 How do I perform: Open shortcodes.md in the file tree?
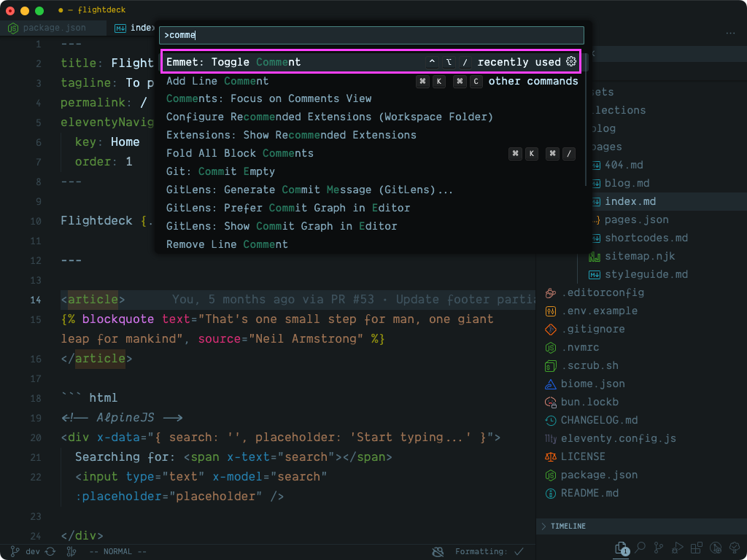click(x=646, y=238)
